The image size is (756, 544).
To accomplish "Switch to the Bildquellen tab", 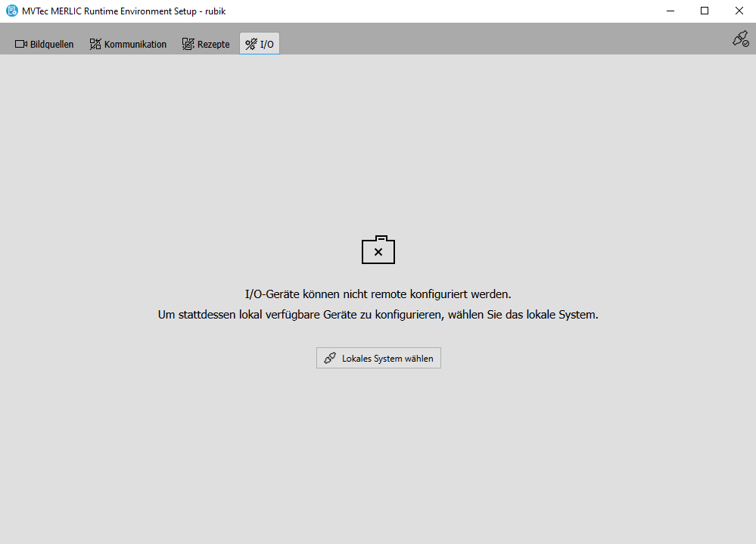I will pos(51,44).
